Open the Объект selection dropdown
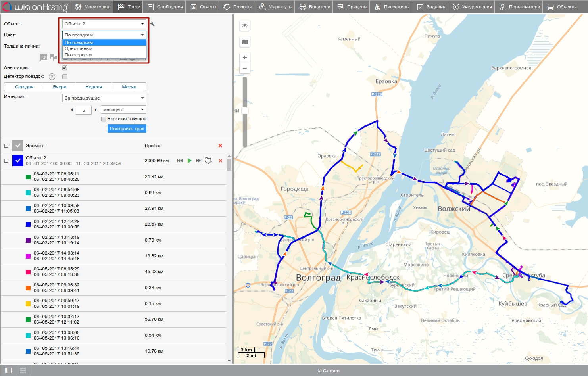 pos(104,24)
